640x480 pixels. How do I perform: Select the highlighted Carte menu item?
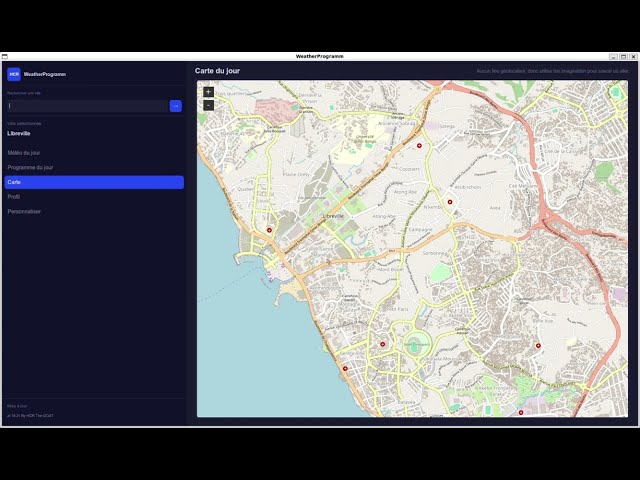click(94, 182)
